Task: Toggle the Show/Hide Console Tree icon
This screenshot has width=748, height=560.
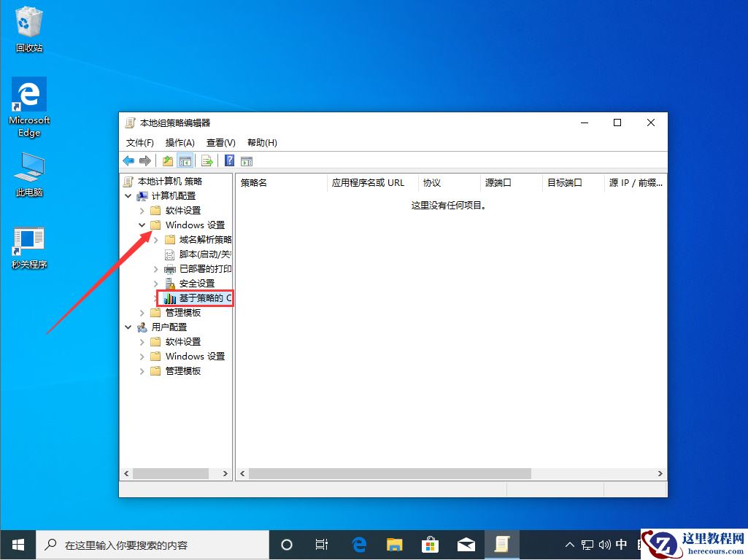Action: 185,161
